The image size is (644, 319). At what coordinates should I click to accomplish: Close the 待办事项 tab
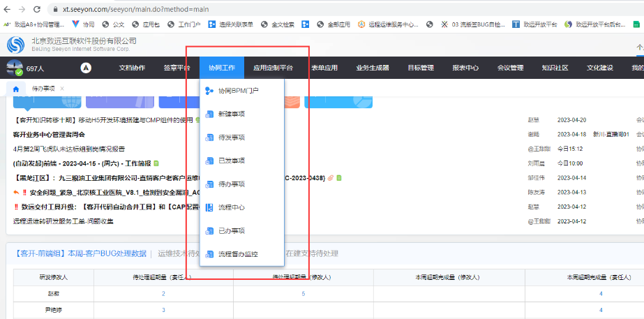tap(62, 89)
